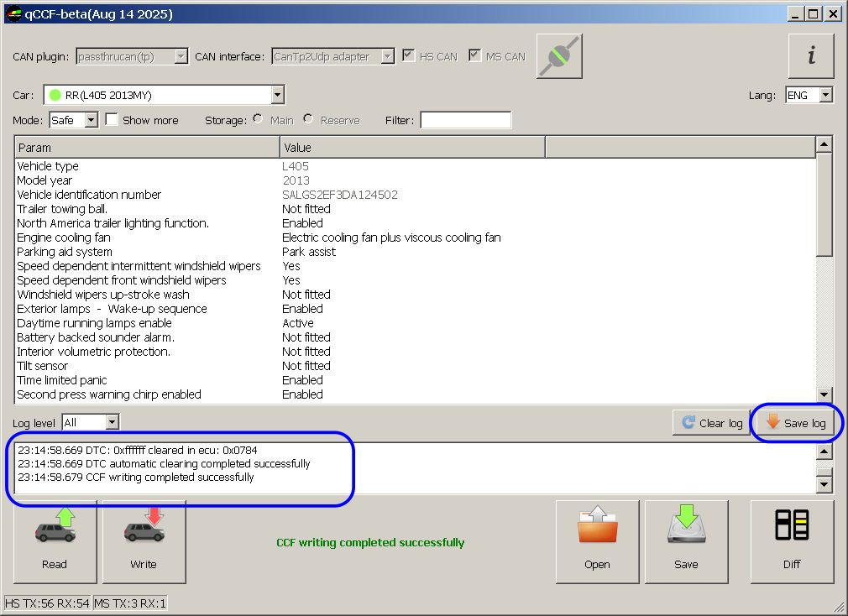Click the VIN value SALGS2EF3DA124502
The image size is (848, 616).
coord(340,195)
